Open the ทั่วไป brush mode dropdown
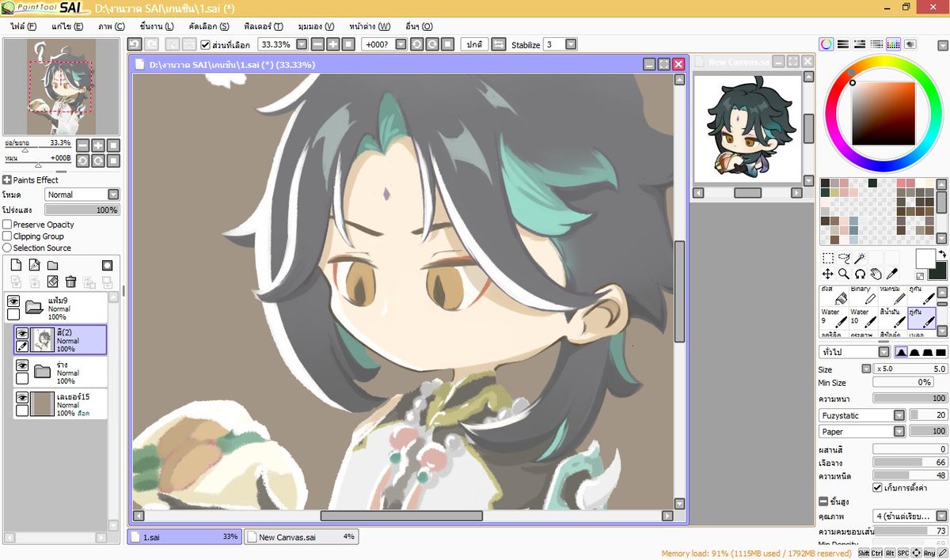Viewport: 950px width, 560px height. (883, 351)
